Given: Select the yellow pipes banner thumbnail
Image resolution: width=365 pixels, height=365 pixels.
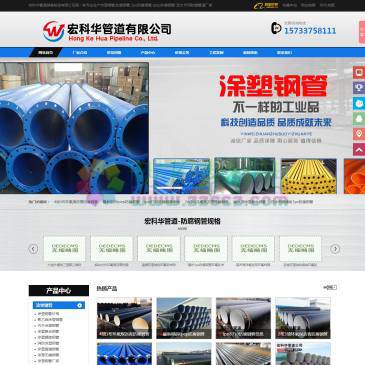Looking at the screenshot, I should 309,176.
